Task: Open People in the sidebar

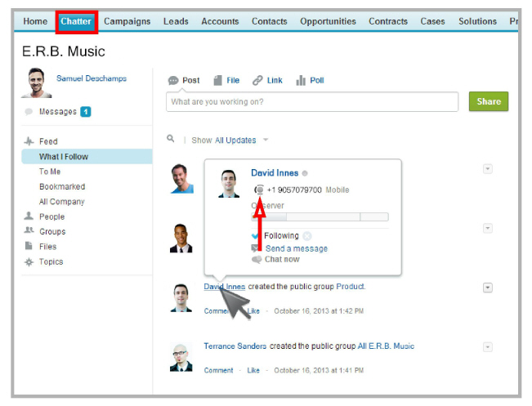Action: click(52, 216)
